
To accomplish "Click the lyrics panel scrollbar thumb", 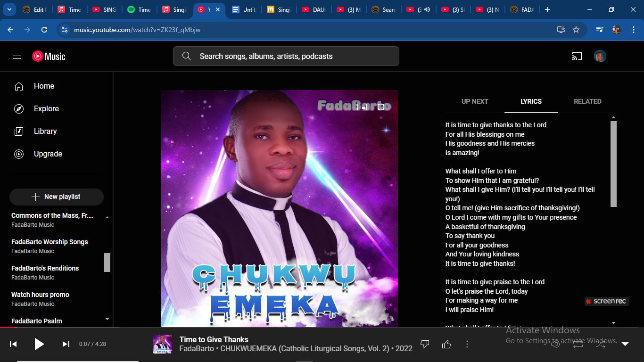I will (613, 164).
